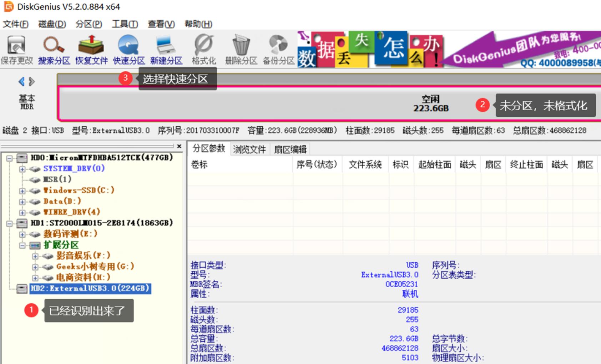Switch to the 扇区编辑 tab

point(291,148)
